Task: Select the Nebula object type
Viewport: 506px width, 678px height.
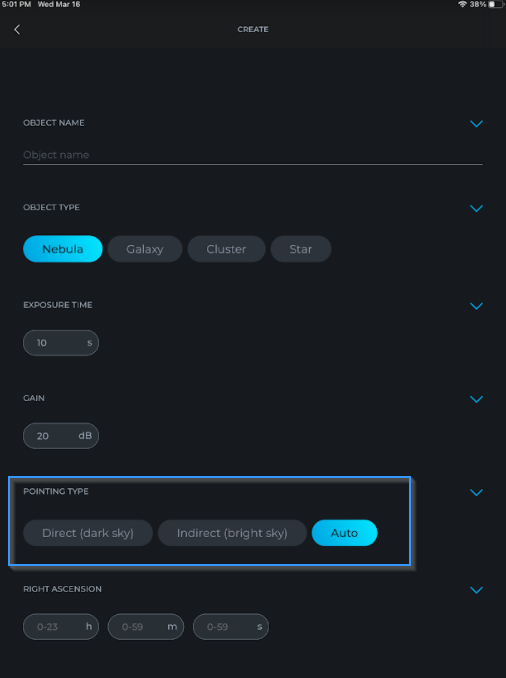Action: 63,249
